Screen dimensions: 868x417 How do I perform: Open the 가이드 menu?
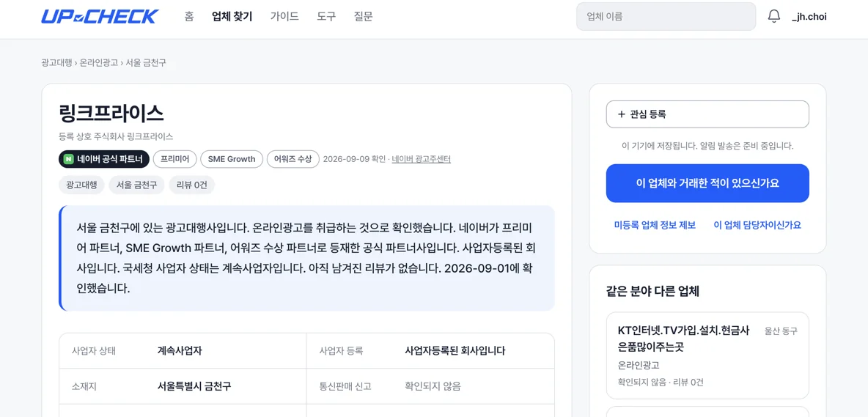[x=284, y=17]
